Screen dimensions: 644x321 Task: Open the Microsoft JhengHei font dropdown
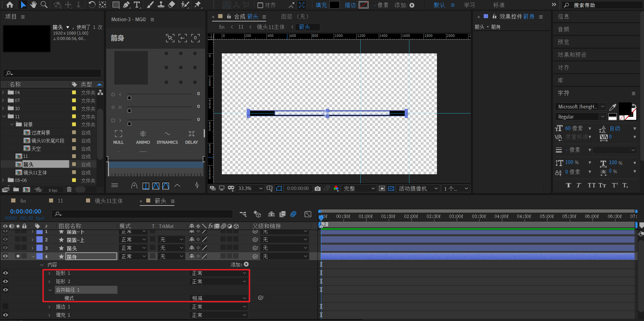[x=580, y=107]
